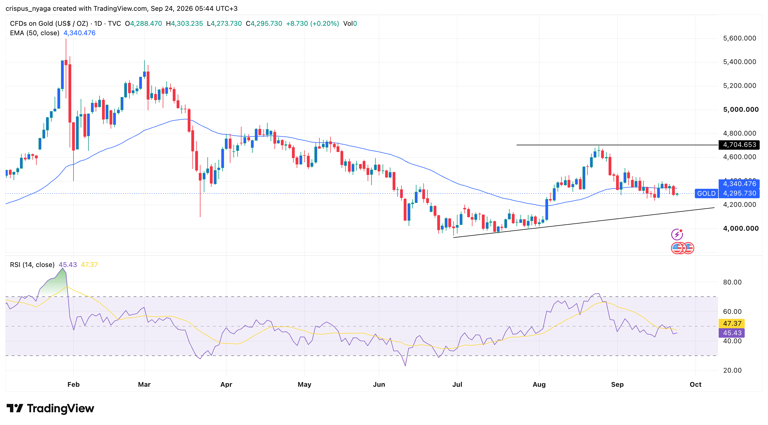Click the 5,600.000 price axis tick
Image resolution: width=768 pixels, height=425 pixels.
[x=741, y=38]
